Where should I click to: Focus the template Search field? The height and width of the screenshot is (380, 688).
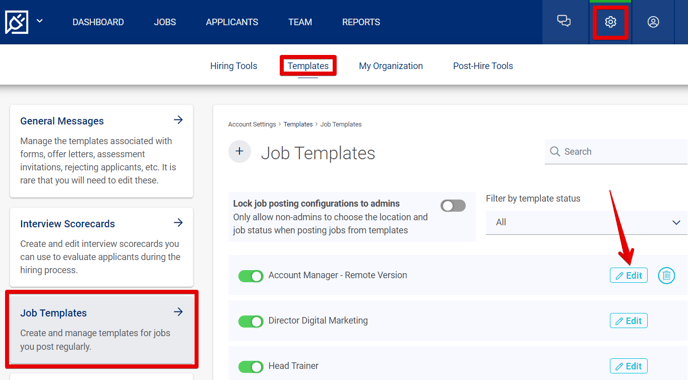(x=616, y=152)
